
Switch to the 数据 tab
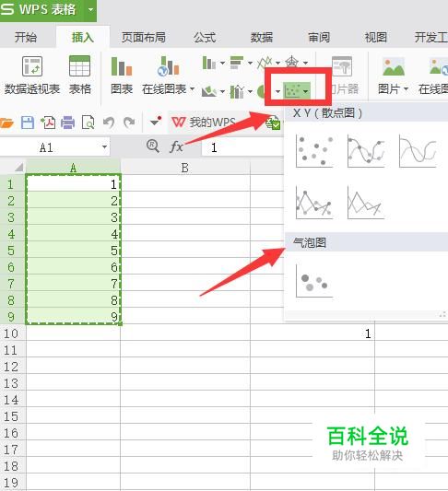coord(261,37)
